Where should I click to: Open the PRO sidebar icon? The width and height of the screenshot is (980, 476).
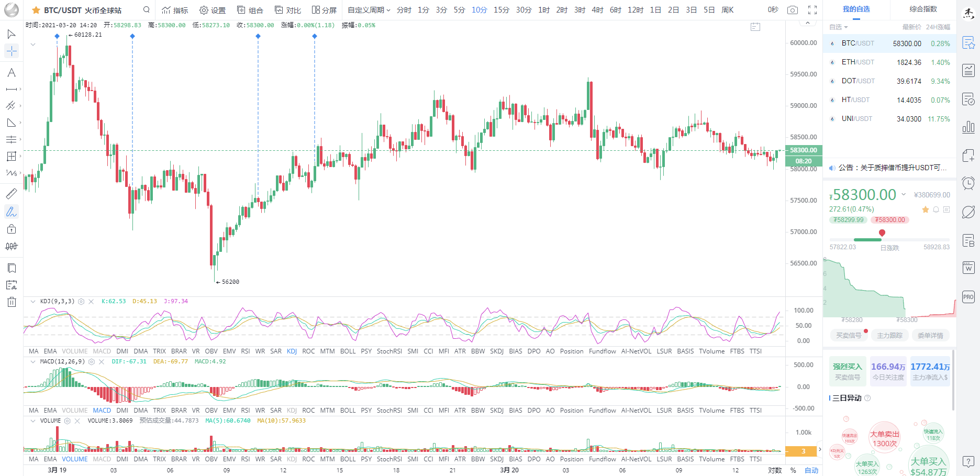coord(968,297)
